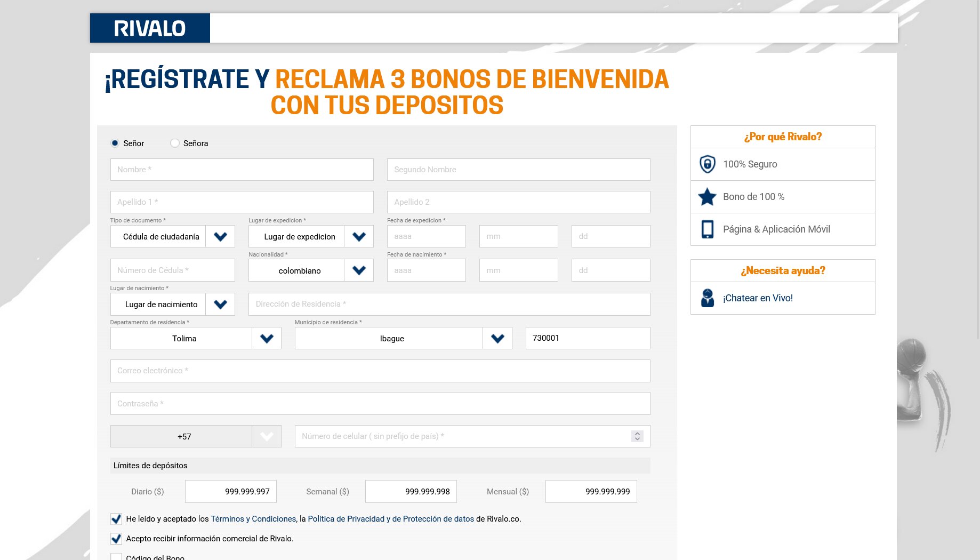Open the Municipio de residencia Ibague dropdown
This screenshot has height=560, width=980.
click(x=403, y=338)
